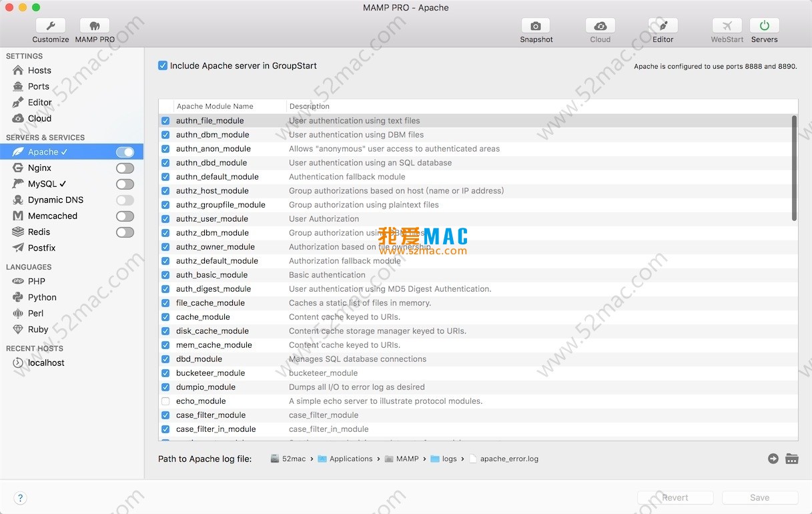Image resolution: width=812 pixels, height=514 pixels.
Task: Uncheck the cache_module checkbox
Action: [165, 317]
